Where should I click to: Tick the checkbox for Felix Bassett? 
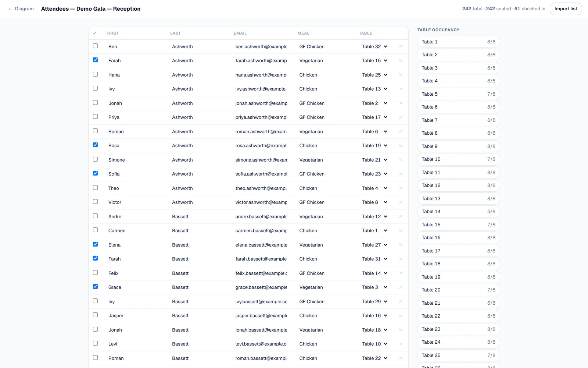pos(96,273)
